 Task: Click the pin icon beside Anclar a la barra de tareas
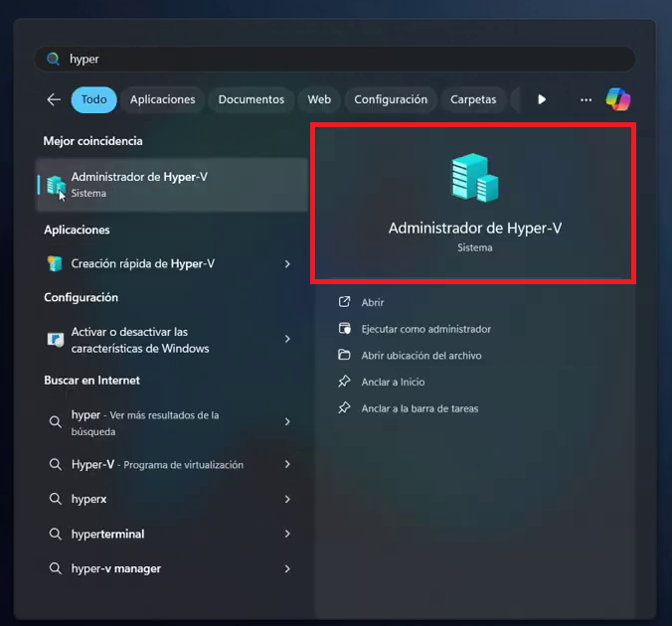[344, 408]
